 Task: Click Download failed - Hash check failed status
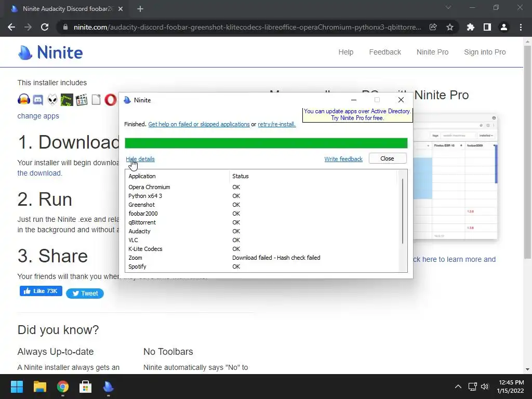276,258
